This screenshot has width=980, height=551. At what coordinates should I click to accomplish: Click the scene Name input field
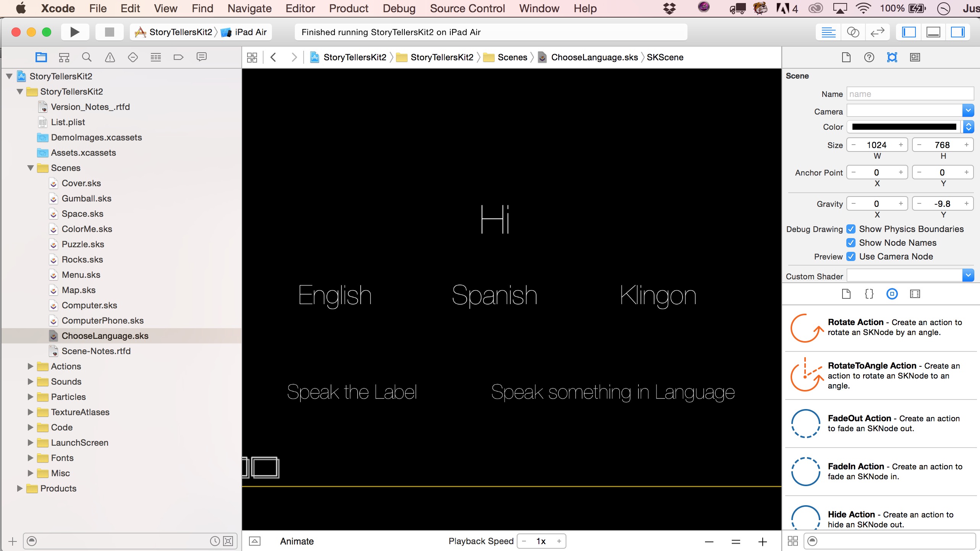pyautogui.click(x=910, y=94)
